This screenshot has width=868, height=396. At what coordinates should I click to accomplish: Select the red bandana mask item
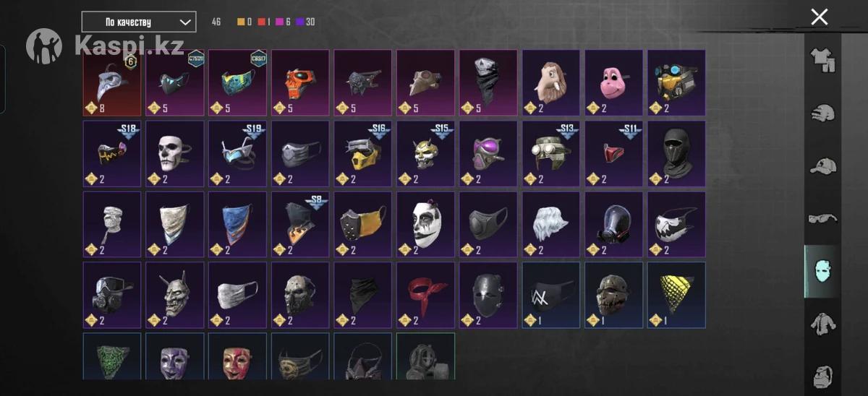[x=425, y=295]
